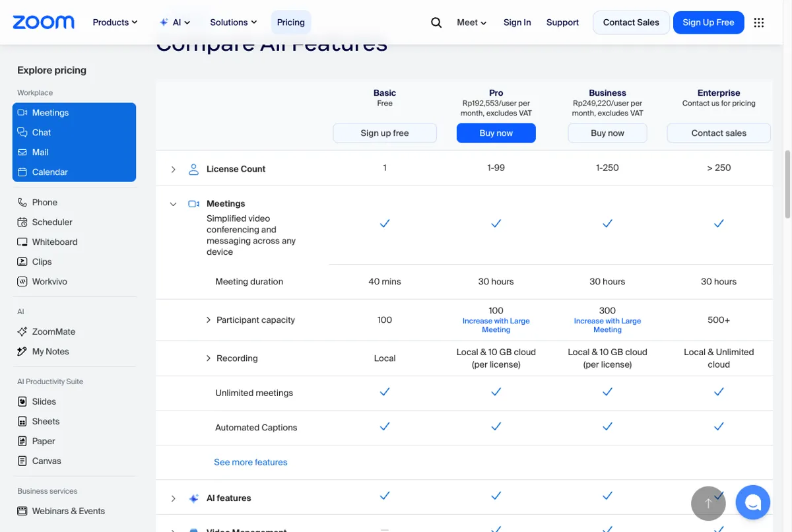Expand the Participant capacity row

coord(209,320)
